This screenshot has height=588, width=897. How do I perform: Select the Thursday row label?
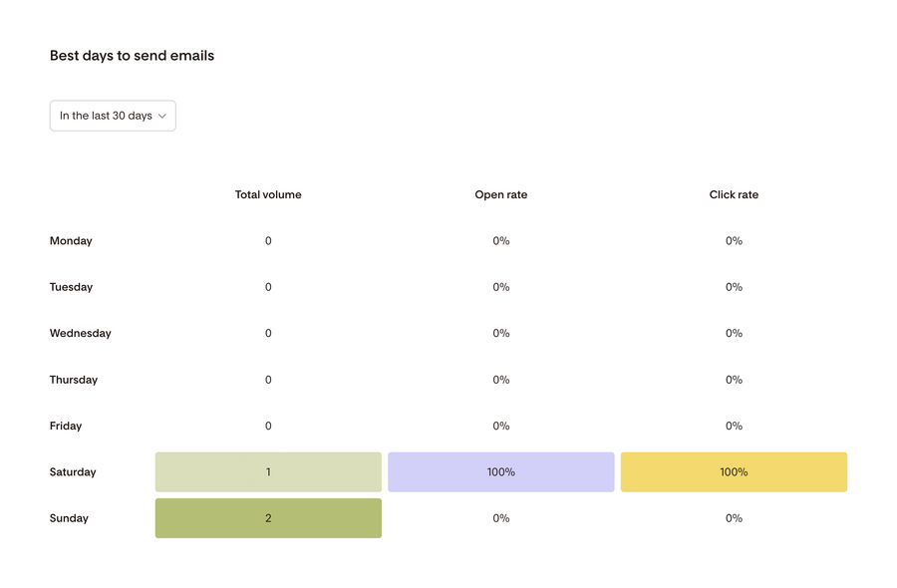coord(74,380)
